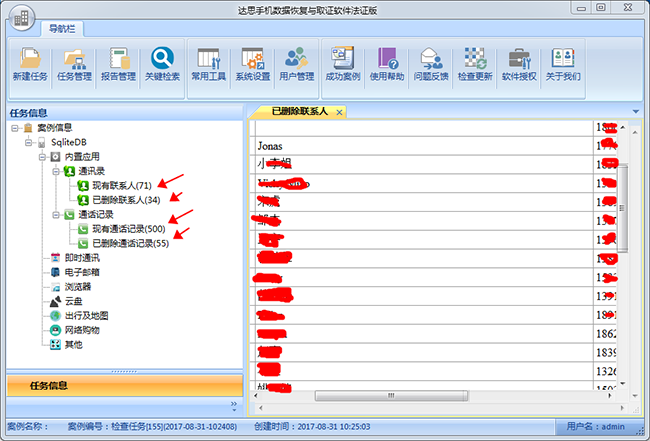Select 其他 tree item
The height and width of the screenshot is (441, 650).
pos(74,344)
